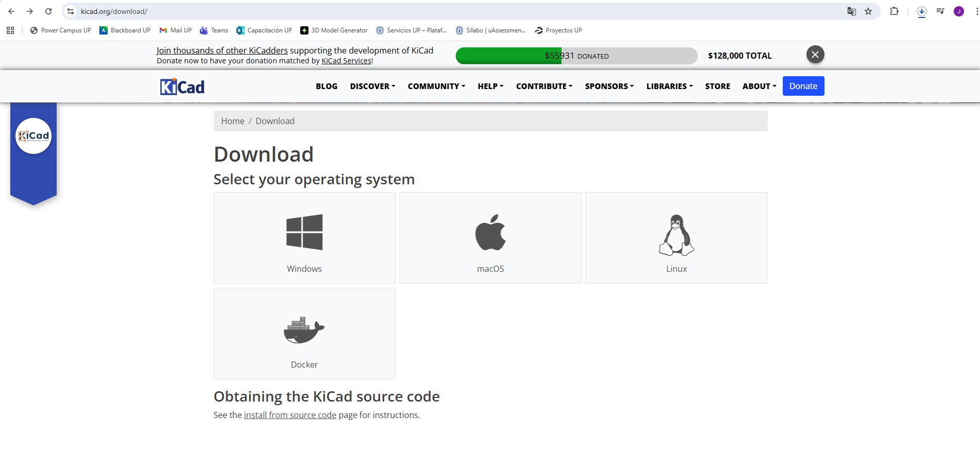980x452 pixels.
Task: Click the 'Obtaining the KiCad source code' heading
Action: [x=326, y=396]
